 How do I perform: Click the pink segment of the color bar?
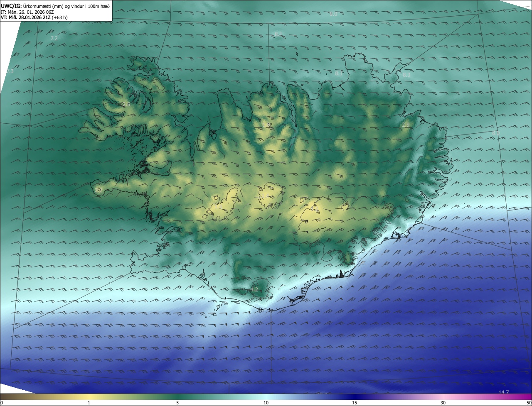point(443,397)
